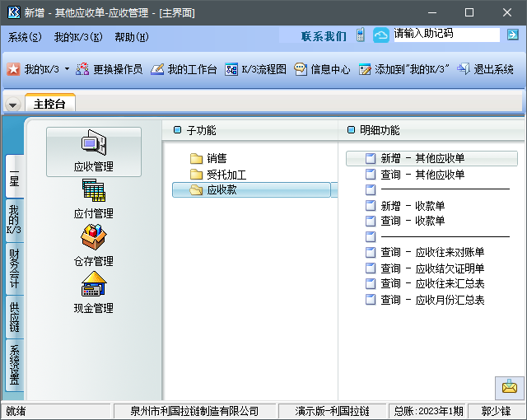Open the 系统(S) menu
Viewport: 527px width, 420px height.
pos(25,37)
